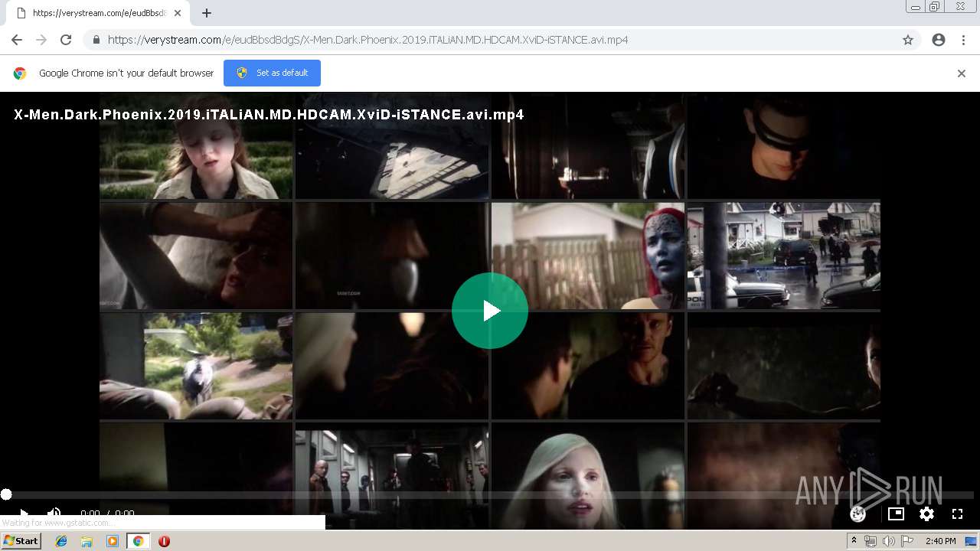
Task: Seek on the video progress bar
Action: pos(490,495)
